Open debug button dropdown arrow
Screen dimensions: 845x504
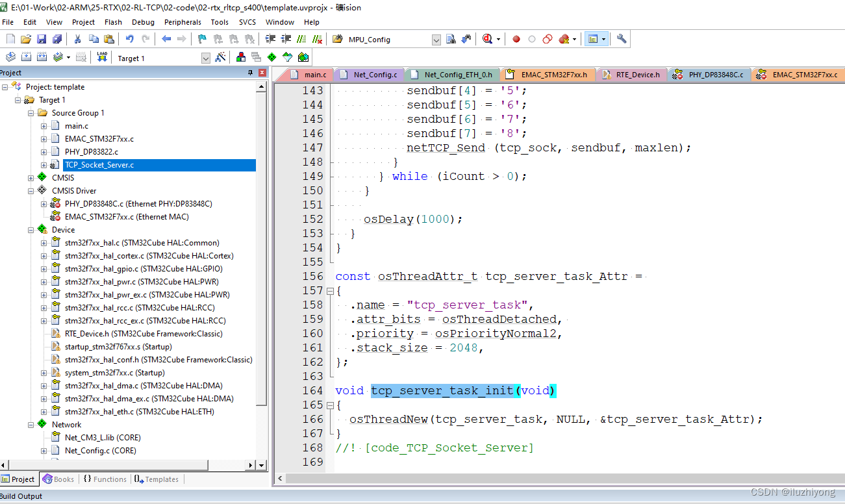point(499,39)
